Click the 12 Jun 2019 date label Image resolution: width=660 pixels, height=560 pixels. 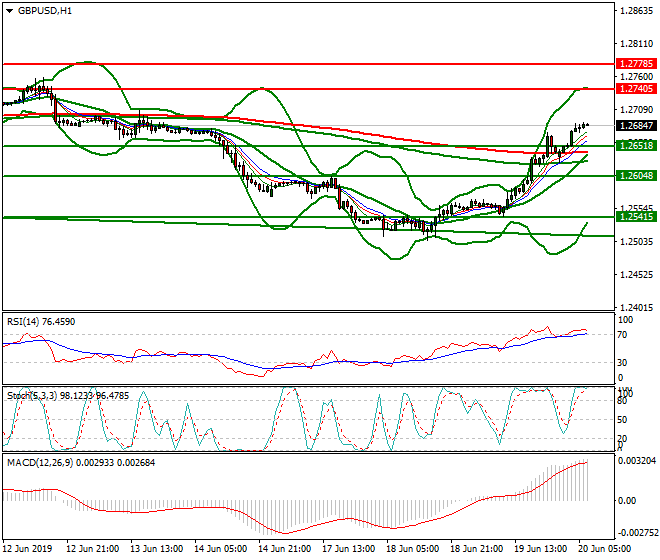coord(27,551)
